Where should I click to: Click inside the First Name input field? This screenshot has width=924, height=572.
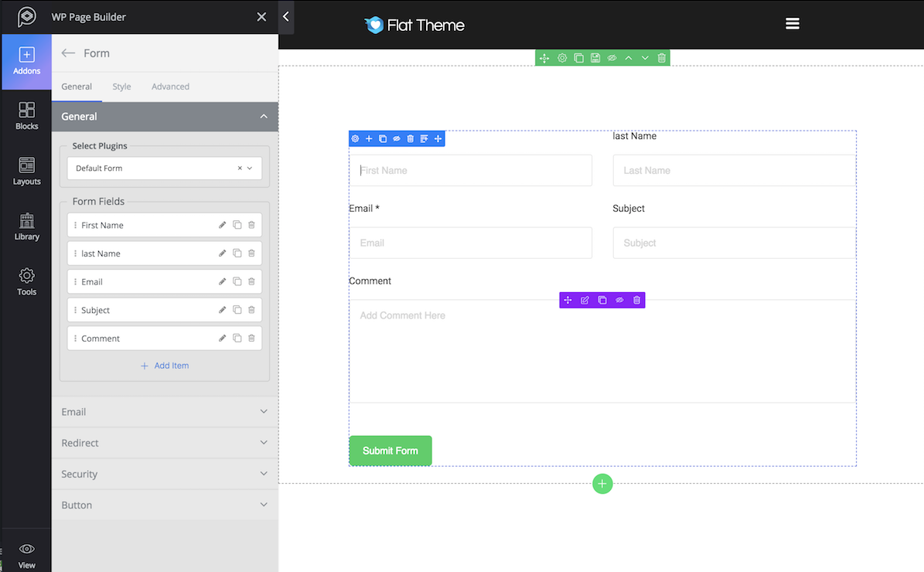coord(472,170)
